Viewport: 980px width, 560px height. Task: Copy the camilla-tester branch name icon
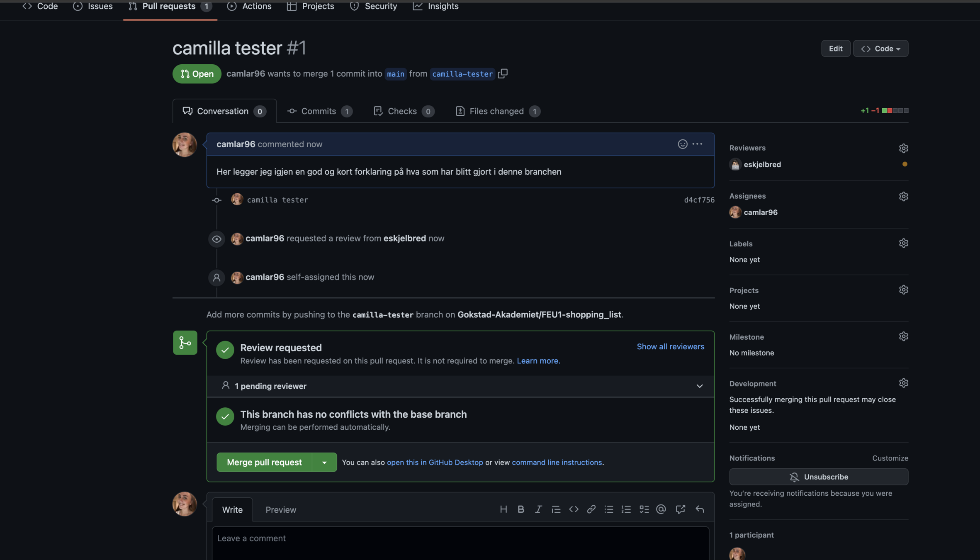point(503,73)
